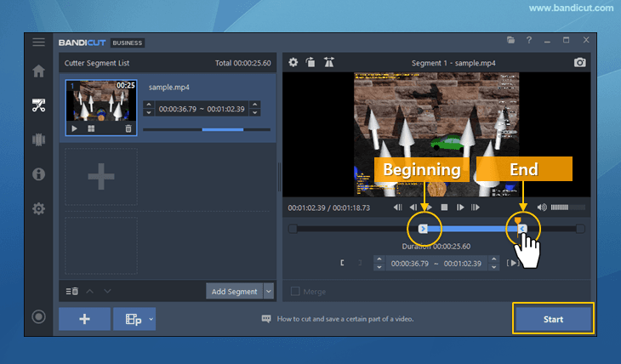Image resolution: width=621 pixels, height=364 pixels.
Task: Click the Start button
Action: pyautogui.click(x=553, y=319)
